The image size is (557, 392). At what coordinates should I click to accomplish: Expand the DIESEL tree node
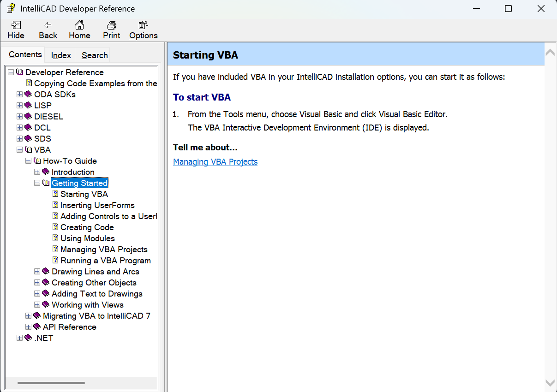19,116
